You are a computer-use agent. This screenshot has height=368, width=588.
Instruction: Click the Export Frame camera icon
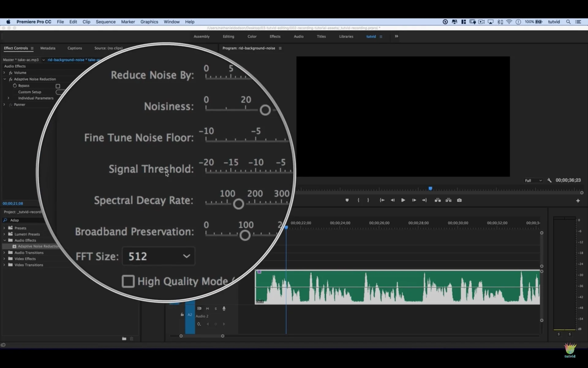pyautogui.click(x=459, y=200)
